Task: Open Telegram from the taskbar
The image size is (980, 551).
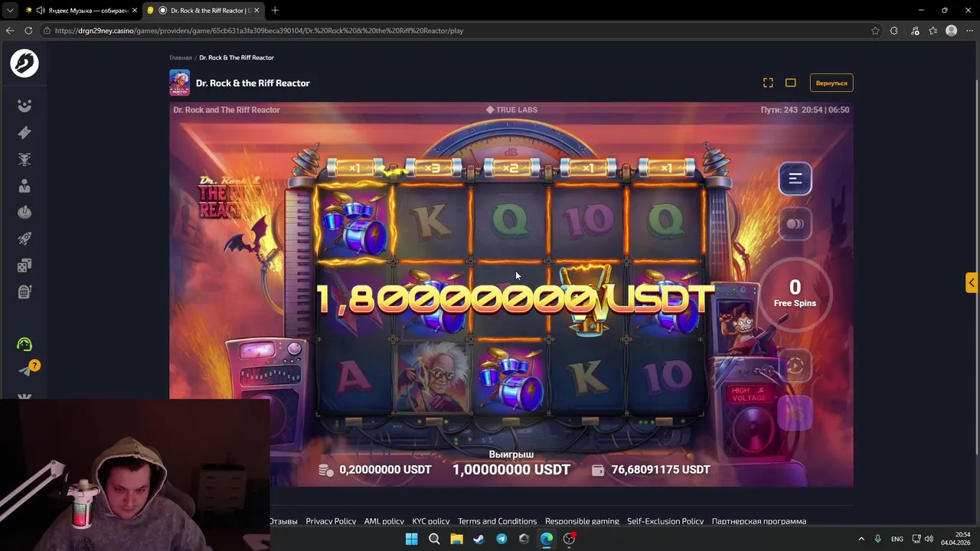Action: click(x=501, y=539)
